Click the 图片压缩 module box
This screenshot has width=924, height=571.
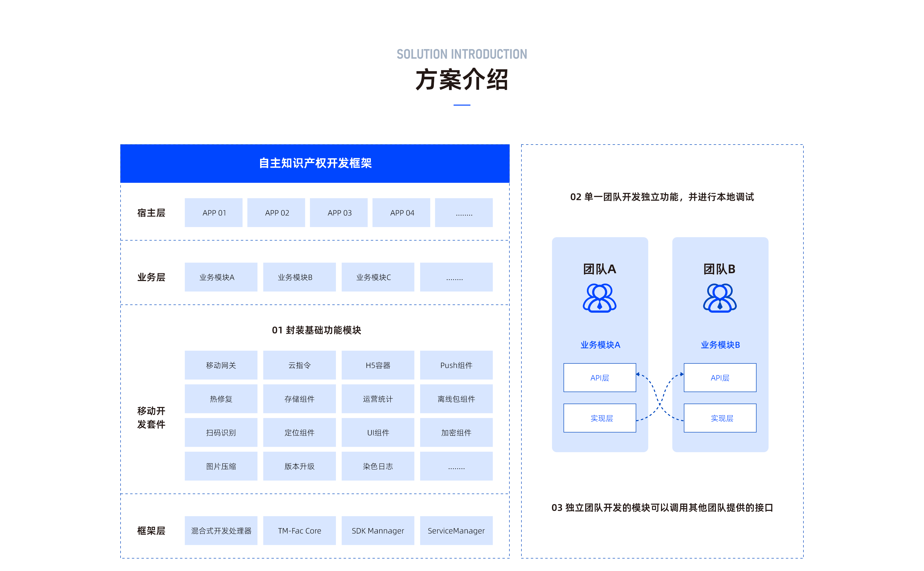221,466
